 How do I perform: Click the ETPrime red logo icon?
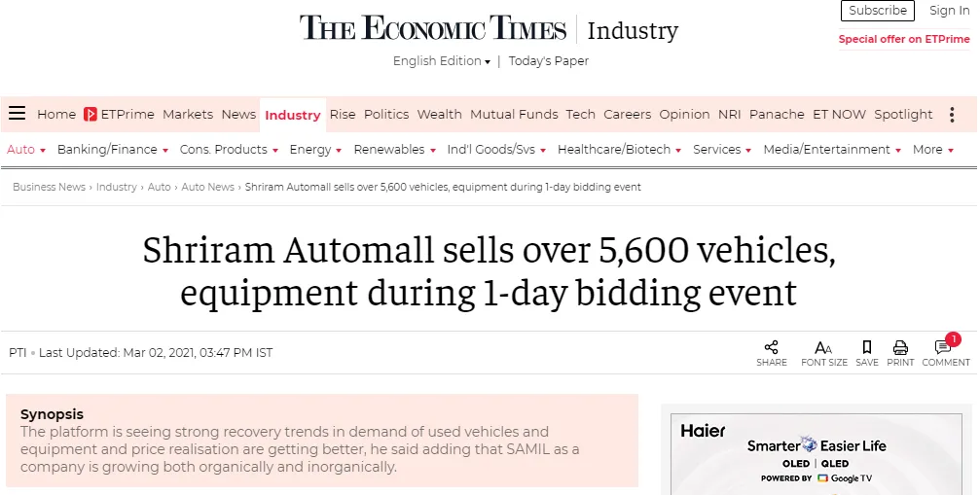pos(90,114)
